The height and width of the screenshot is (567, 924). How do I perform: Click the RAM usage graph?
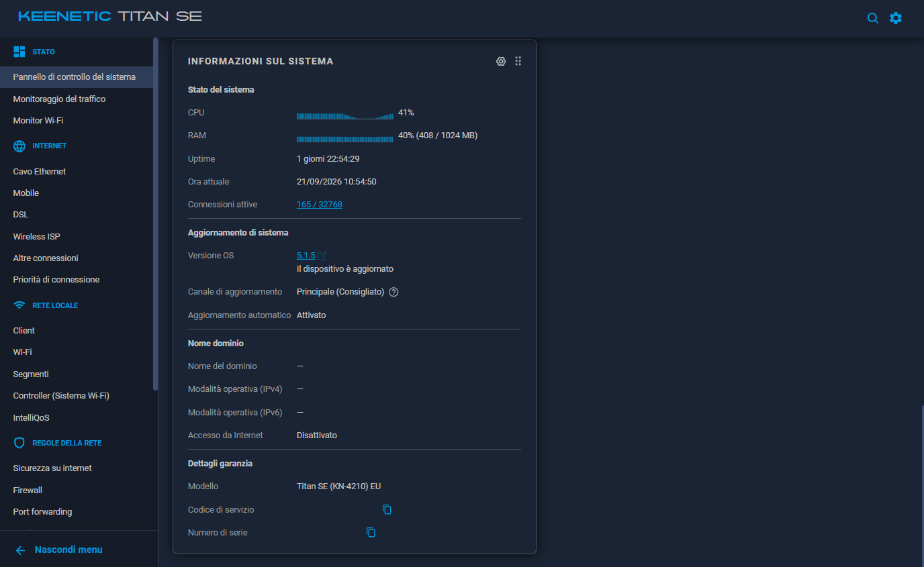pos(345,139)
